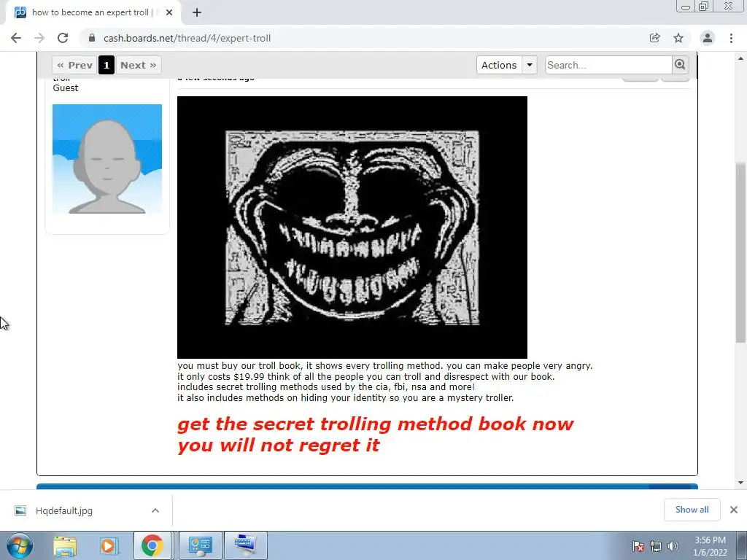This screenshot has height=560, width=747.
Task: Click the page vertical scrollbar thumb
Action: [740, 252]
